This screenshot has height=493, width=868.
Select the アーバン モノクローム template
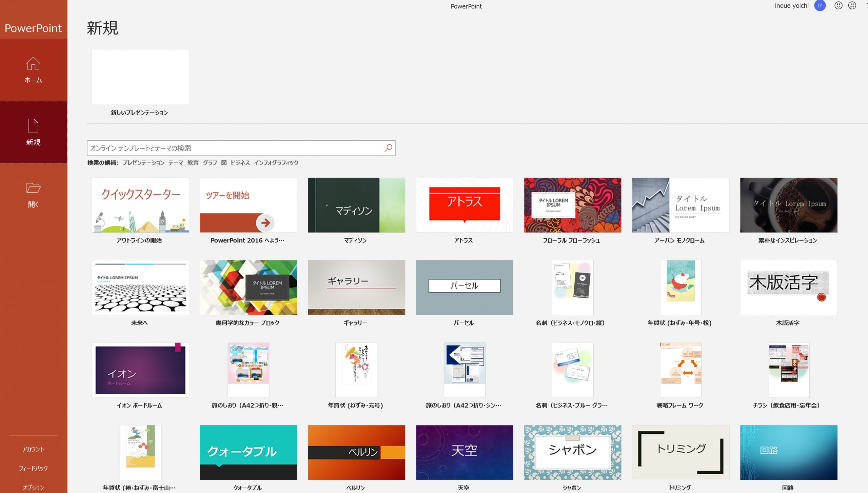click(x=680, y=205)
